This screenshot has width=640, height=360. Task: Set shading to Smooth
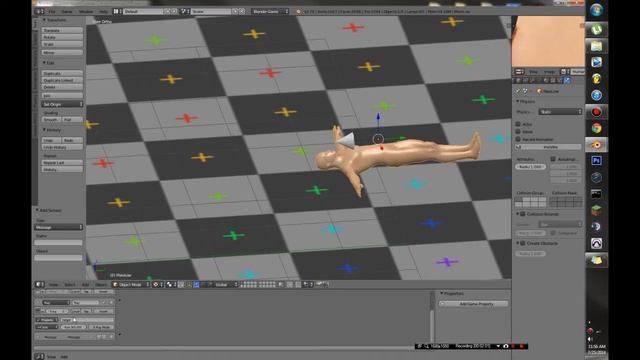pyautogui.click(x=51, y=120)
